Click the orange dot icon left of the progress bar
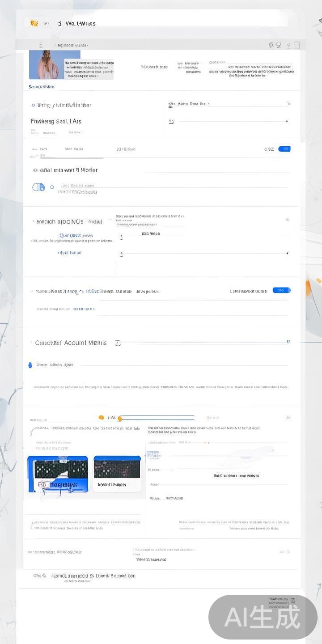The width and height of the screenshot is (322, 644). 101,417
